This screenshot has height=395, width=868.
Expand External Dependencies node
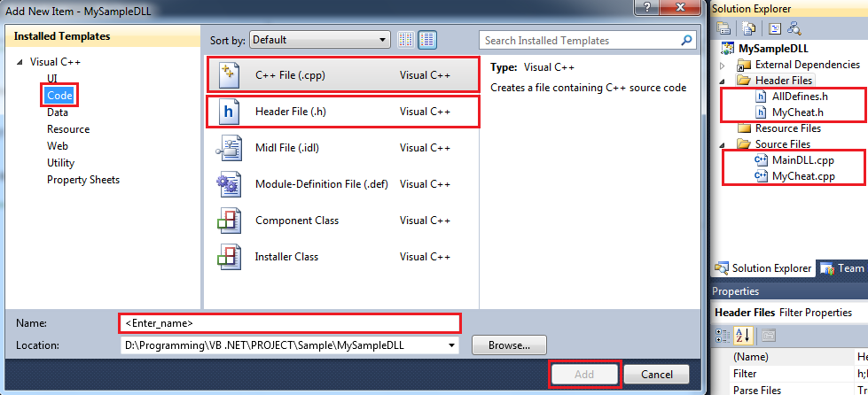723,65
